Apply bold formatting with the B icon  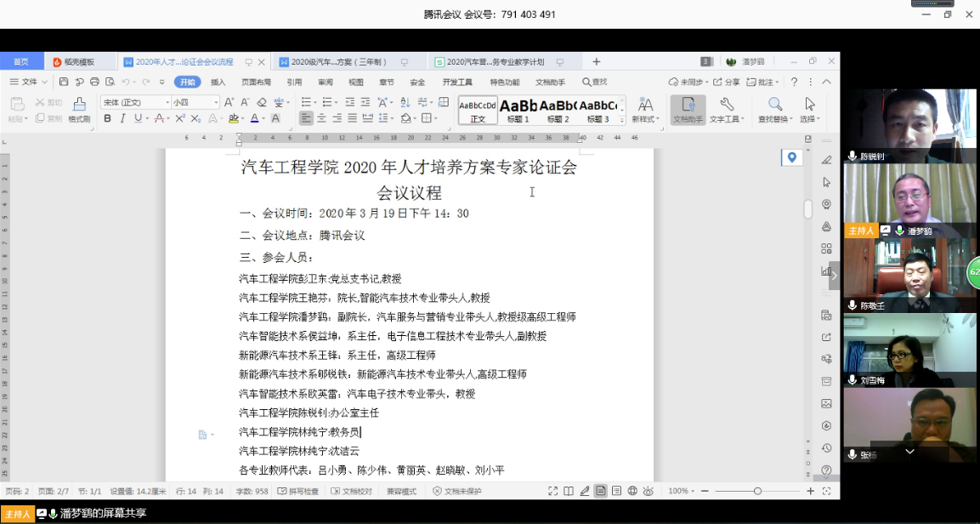click(x=108, y=118)
